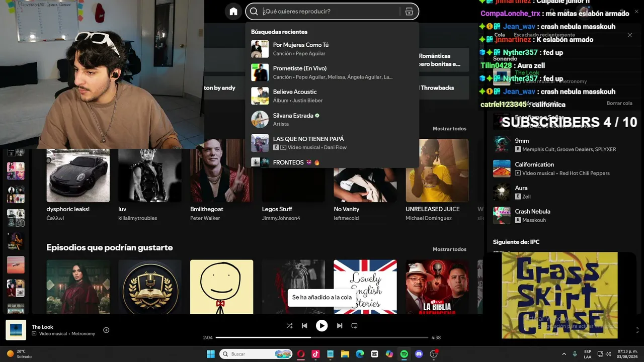Viewport: 644px width, 362px height.
Task: Open the 'No Vanity' playlist card
Action: click(365, 181)
